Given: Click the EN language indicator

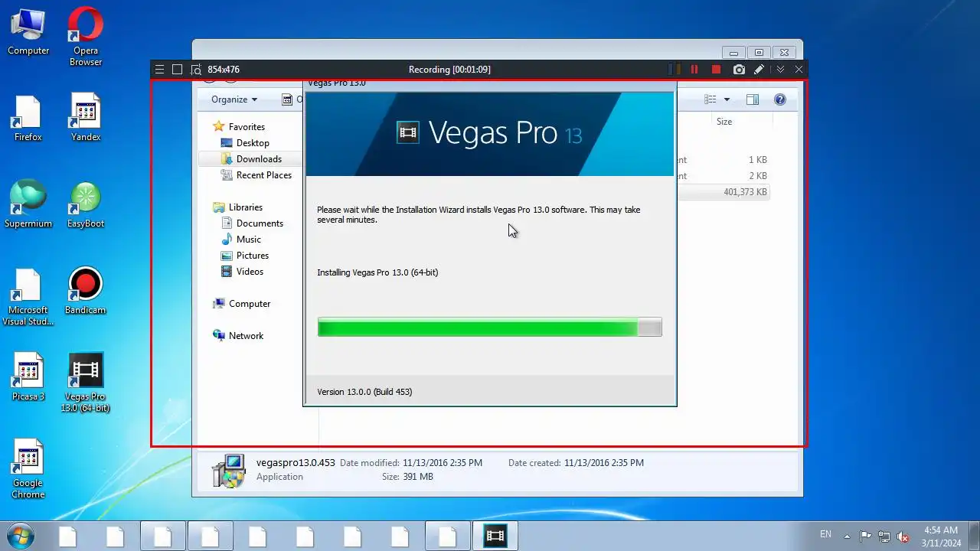Looking at the screenshot, I should point(825,534).
